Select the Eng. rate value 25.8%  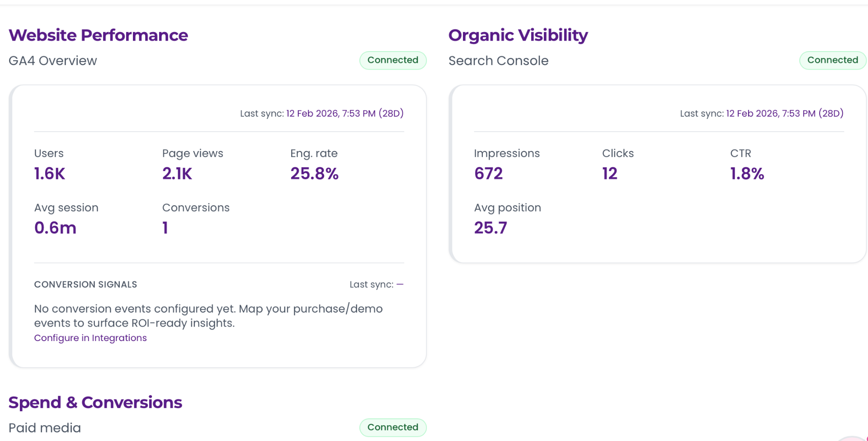tap(314, 173)
